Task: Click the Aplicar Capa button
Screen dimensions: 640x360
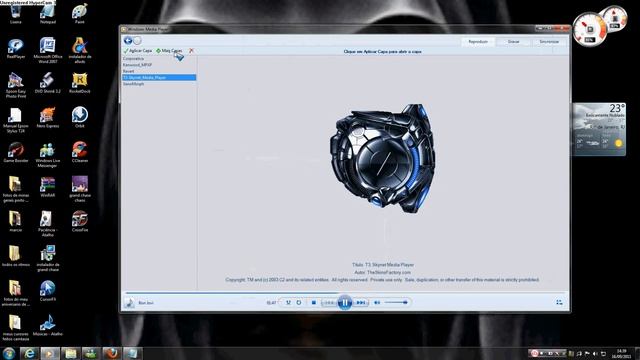Action: coord(138,51)
